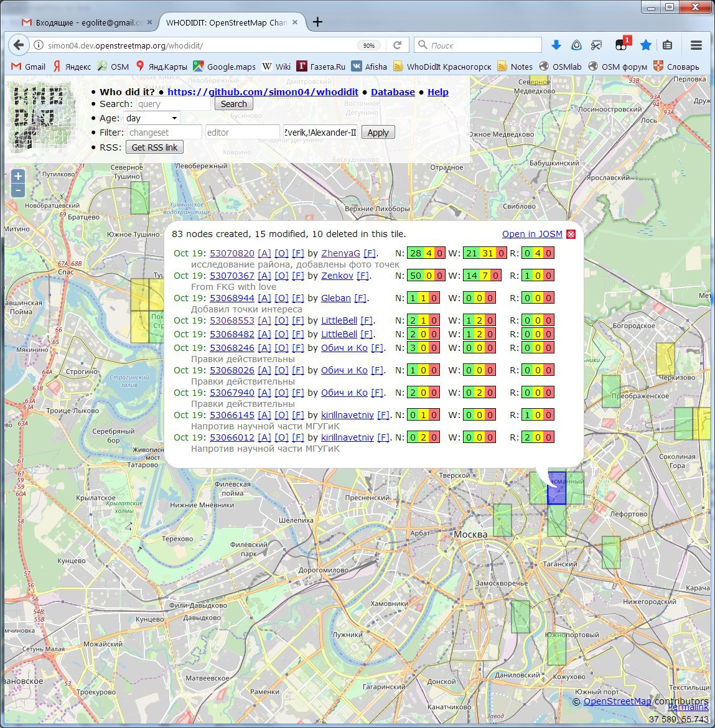Open the browser hamburger menu
Screen dimensions: 715x728
coord(696,45)
